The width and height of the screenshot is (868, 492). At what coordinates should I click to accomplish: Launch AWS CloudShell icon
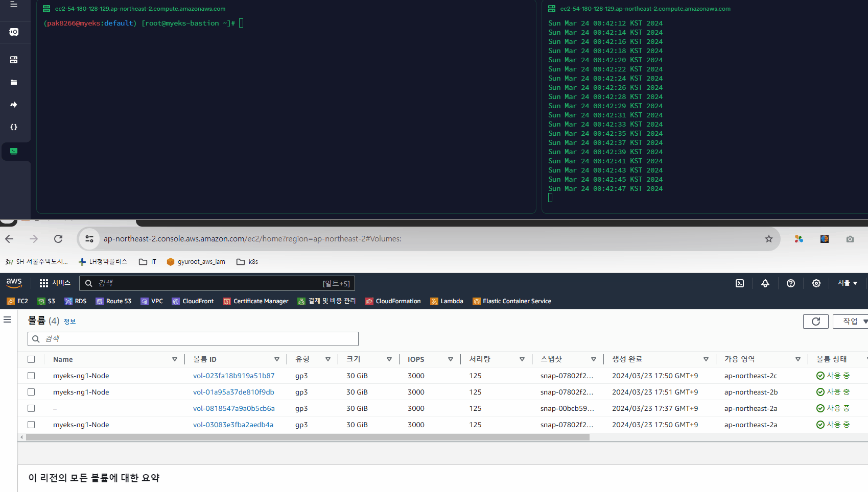coord(740,283)
